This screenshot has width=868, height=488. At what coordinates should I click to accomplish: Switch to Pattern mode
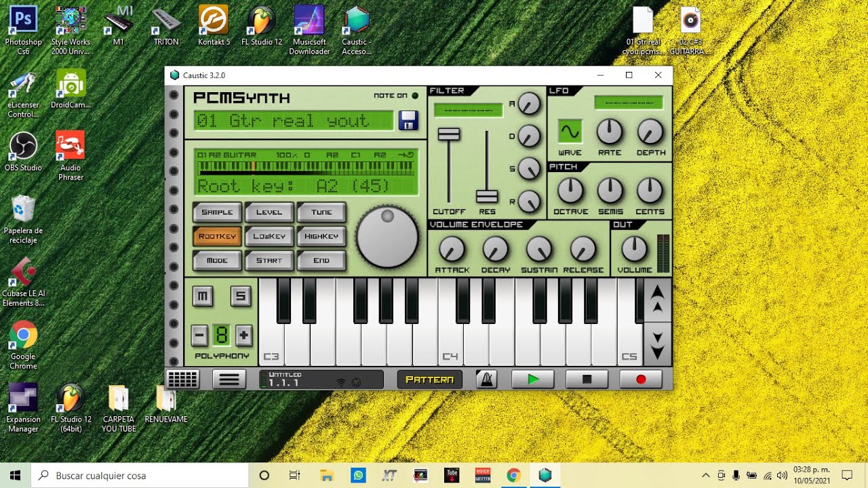tap(429, 380)
